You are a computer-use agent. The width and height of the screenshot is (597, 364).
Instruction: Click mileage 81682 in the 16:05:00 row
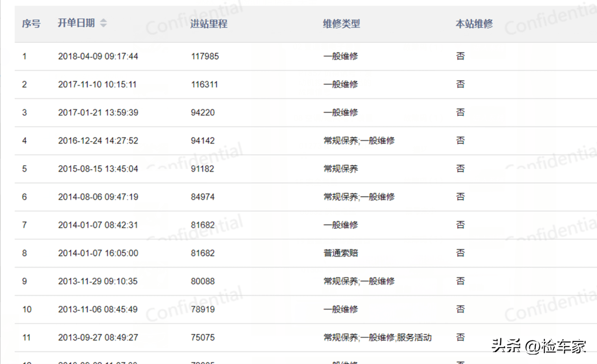click(203, 253)
